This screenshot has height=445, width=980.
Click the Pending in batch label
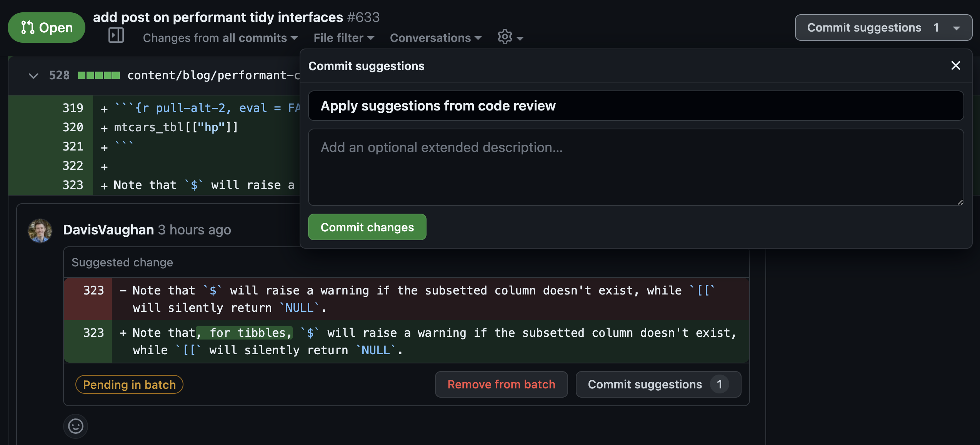(129, 385)
